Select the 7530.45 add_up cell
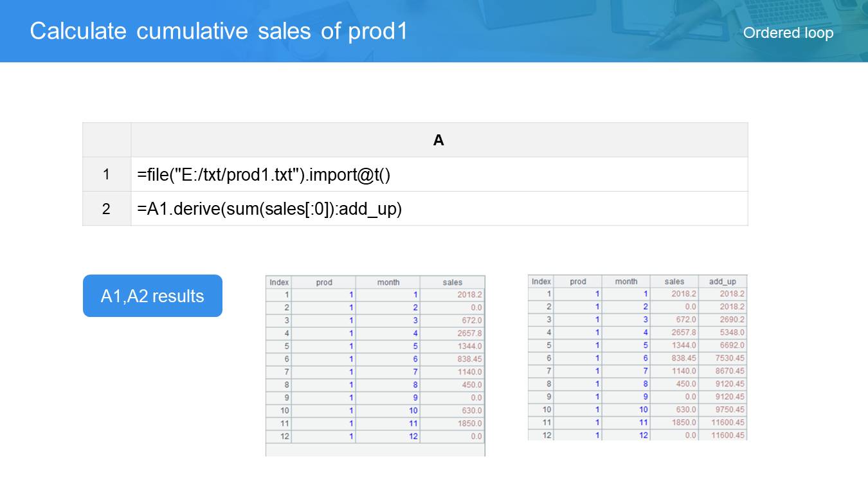The width and height of the screenshot is (868, 488). coord(723,358)
